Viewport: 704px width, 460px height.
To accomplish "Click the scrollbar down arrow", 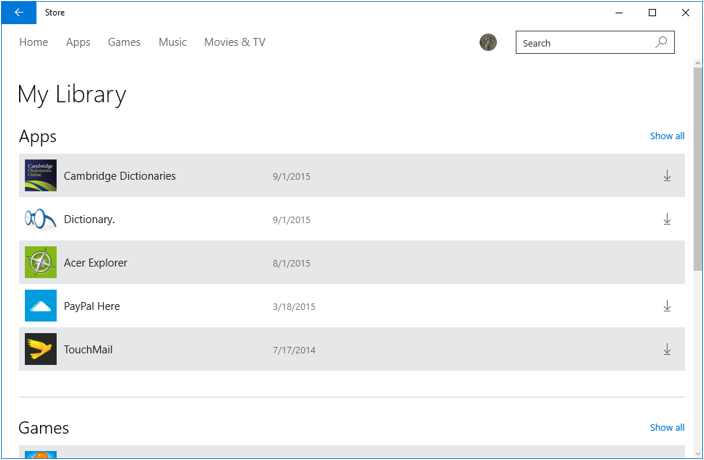I will tap(697, 454).
